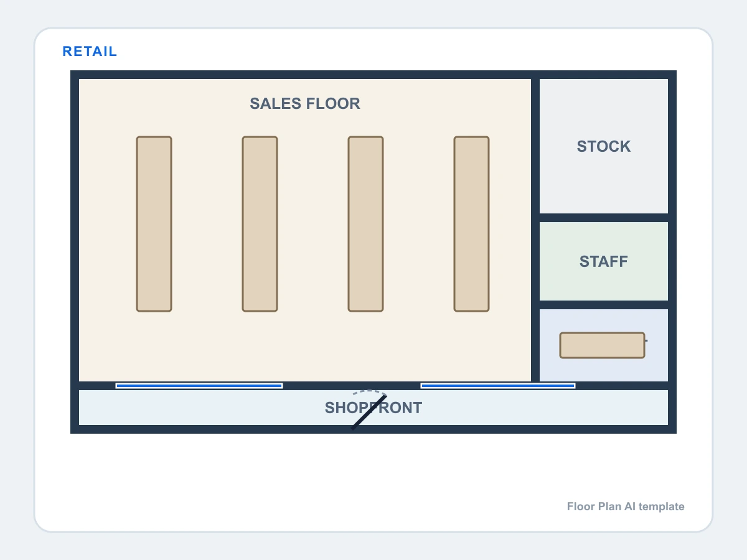Select the entrance door swing at shopfront
747x560 pixels.
pyautogui.click(x=369, y=410)
